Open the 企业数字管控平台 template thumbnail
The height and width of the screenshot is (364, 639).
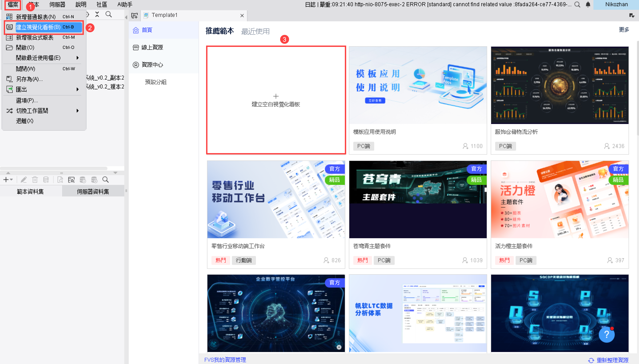click(x=276, y=314)
